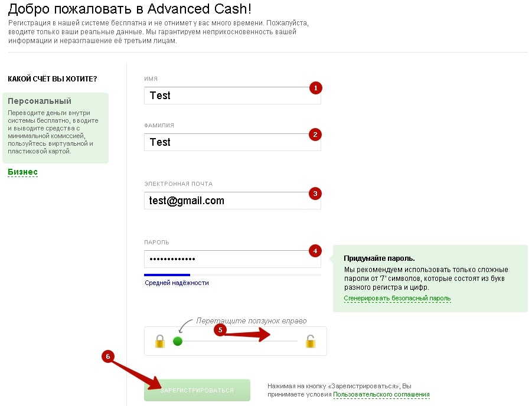Click the open padlock icon
This screenshot has width=532, height=406.
point(310,341)
